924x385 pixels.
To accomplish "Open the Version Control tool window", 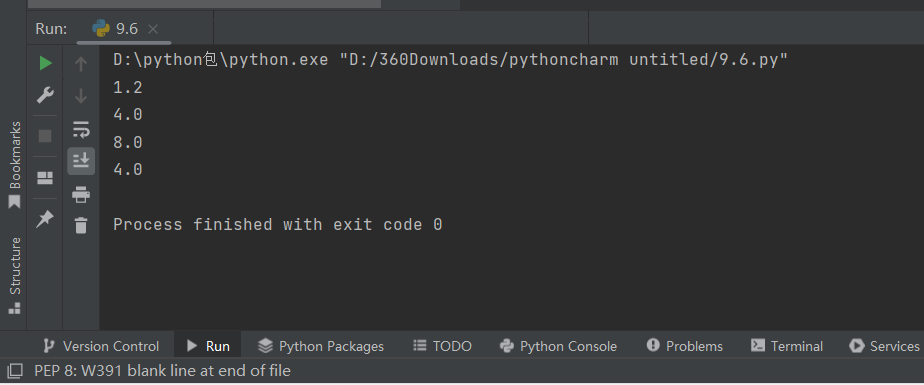I will [x=101, y=346].
